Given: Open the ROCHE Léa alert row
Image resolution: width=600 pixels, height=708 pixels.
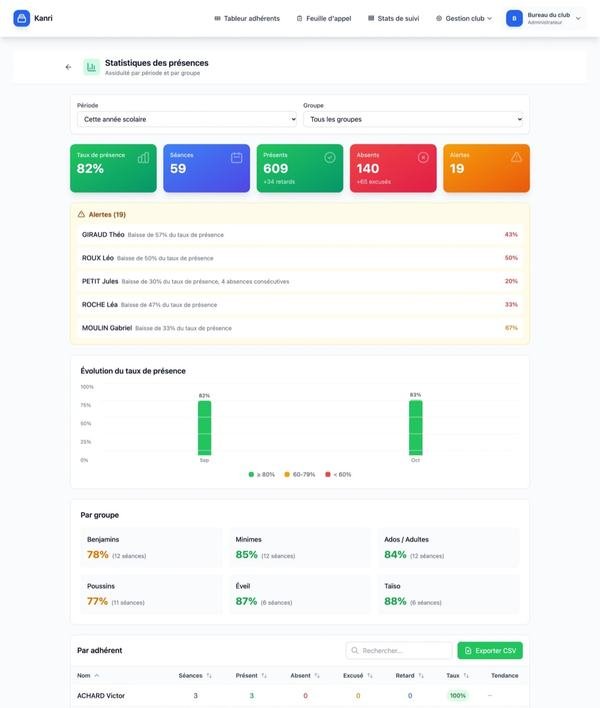Looking at the screenshot, I should click(x=300, y=304).
